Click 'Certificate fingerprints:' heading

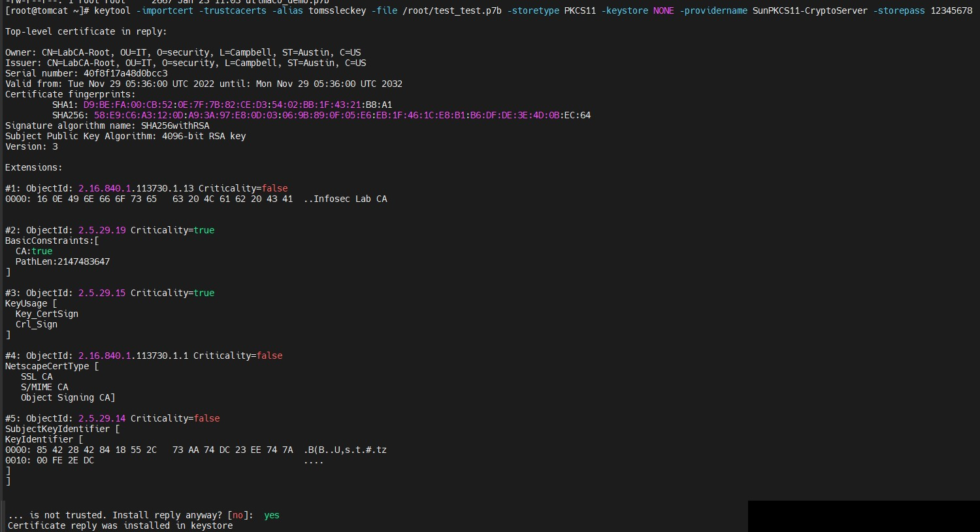71,94
